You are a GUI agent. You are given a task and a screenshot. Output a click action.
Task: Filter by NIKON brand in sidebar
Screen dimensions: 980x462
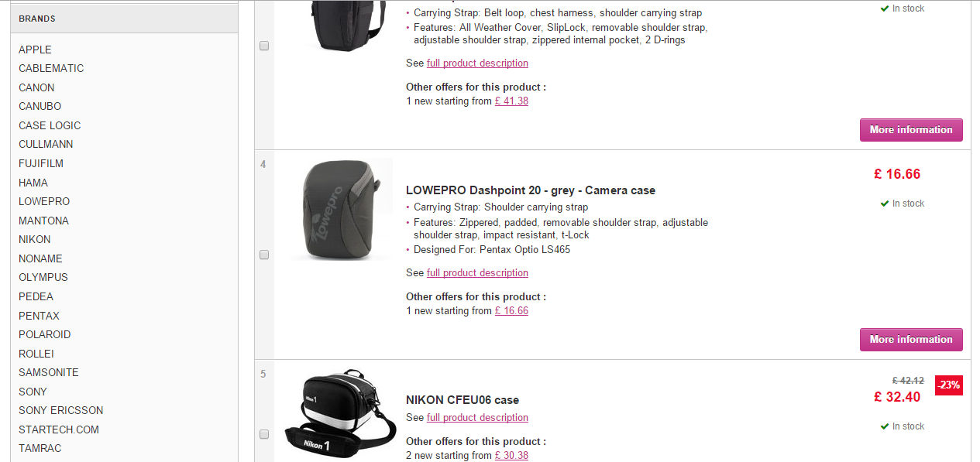pyautogui.click(x=35, y=239)
